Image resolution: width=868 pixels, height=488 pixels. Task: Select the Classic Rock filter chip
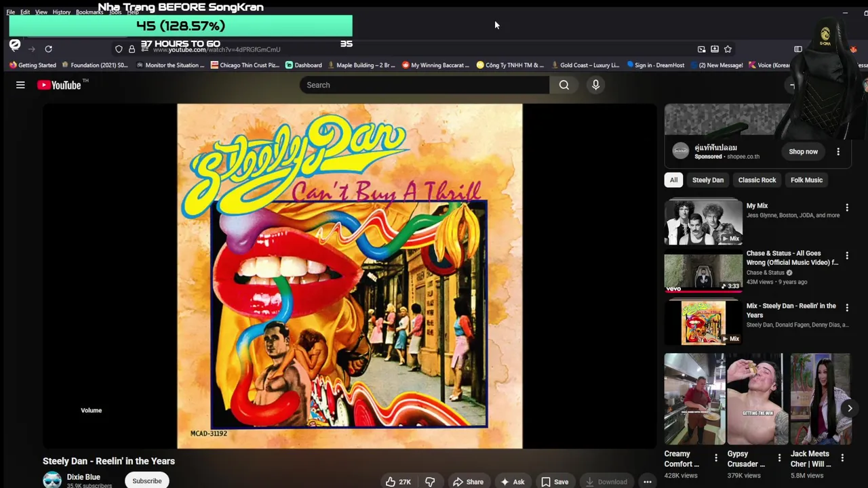[x=757, y=180]
